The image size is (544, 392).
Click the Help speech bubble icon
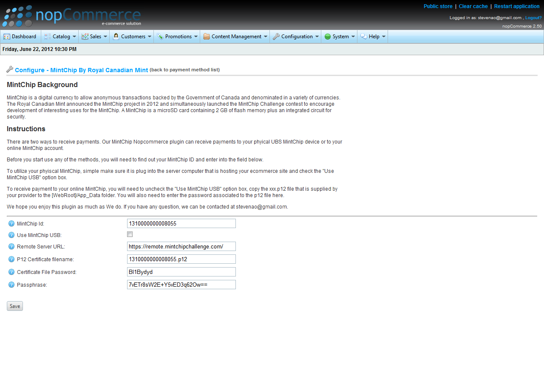(x=364, y=37)
